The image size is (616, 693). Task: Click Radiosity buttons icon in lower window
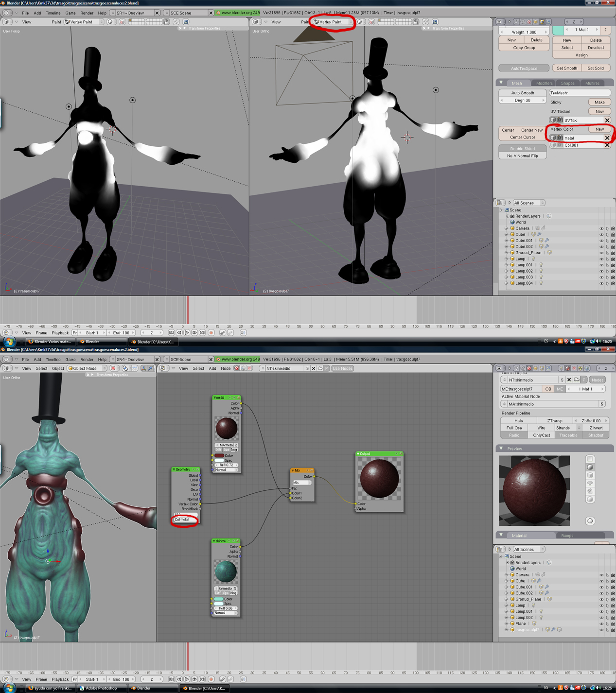point(581,368)
